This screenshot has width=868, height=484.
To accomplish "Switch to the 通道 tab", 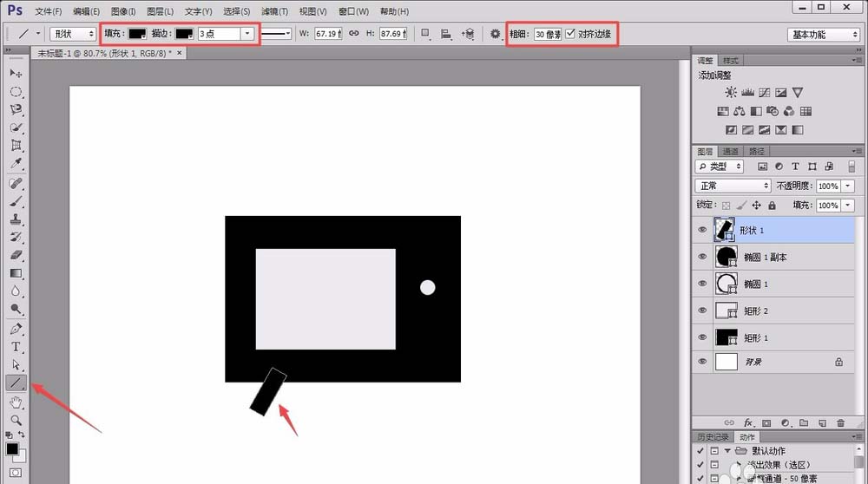I will coord(730,151).
